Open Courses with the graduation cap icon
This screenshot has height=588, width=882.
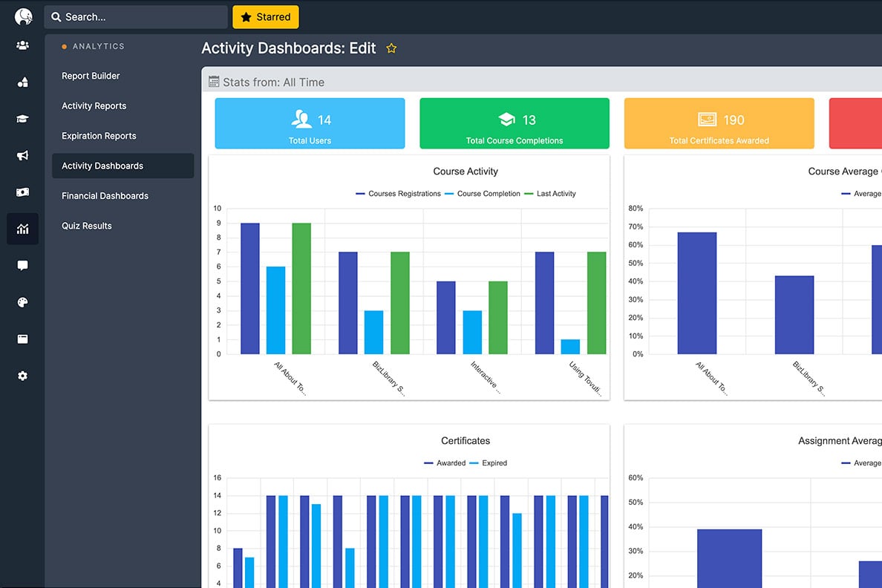click(22, 118)
